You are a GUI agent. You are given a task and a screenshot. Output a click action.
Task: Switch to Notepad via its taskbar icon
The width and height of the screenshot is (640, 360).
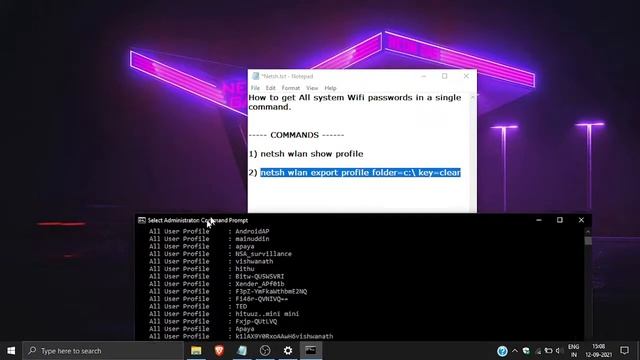point(242,351)
